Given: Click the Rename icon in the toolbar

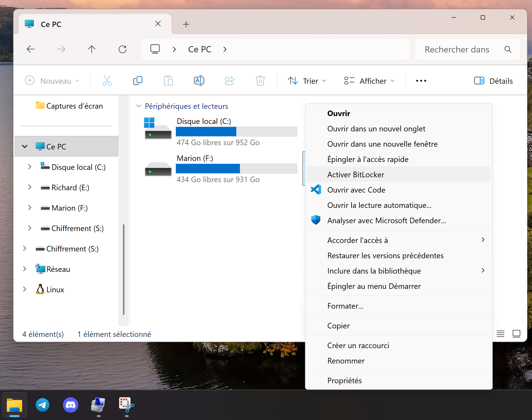Looking at the screenshot, I should tap(199, 81).
